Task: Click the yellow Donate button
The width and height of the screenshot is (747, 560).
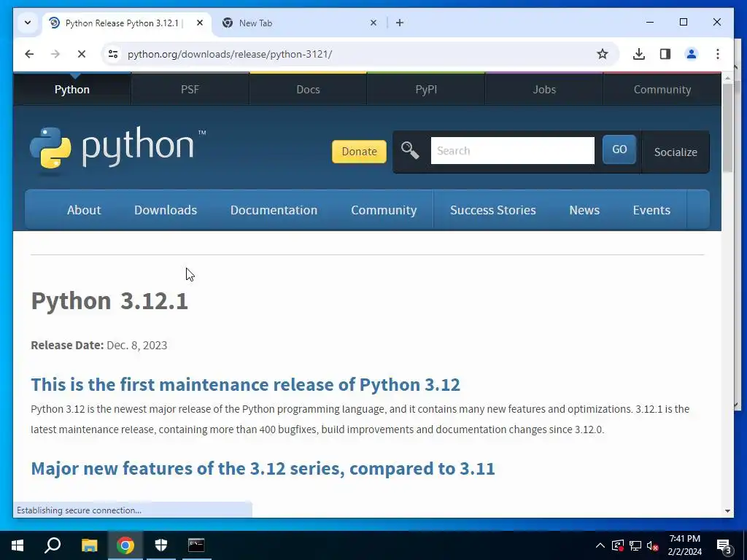Action: 359,152
